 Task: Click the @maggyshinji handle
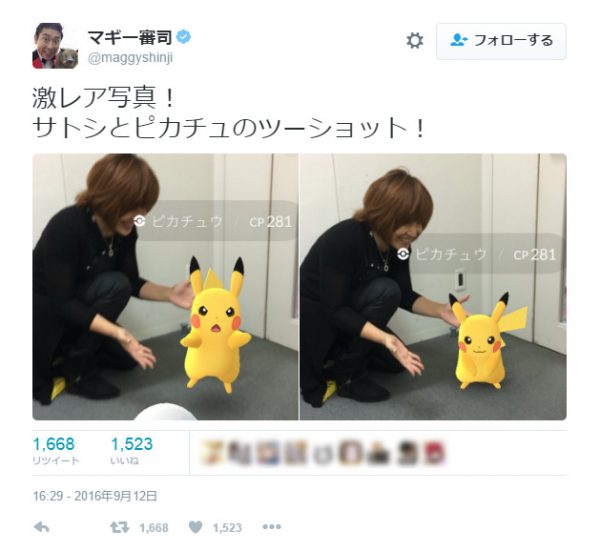pos(130,58)
